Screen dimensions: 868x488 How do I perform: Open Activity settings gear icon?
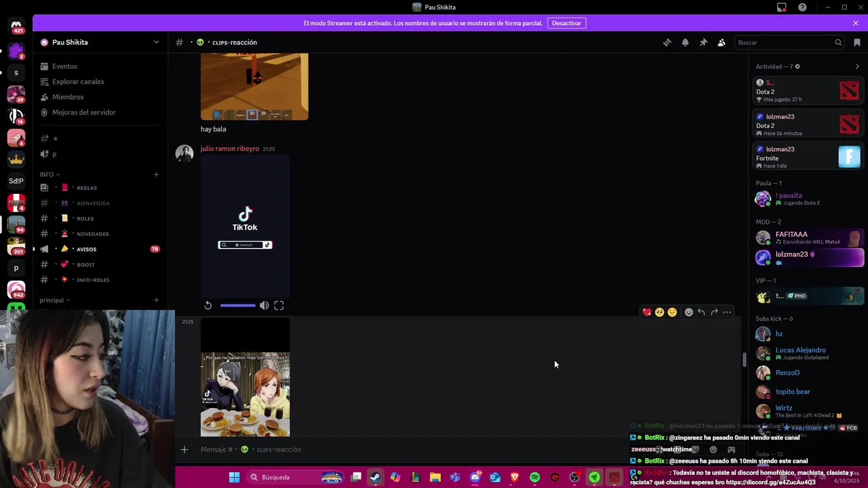pos(797,66)
